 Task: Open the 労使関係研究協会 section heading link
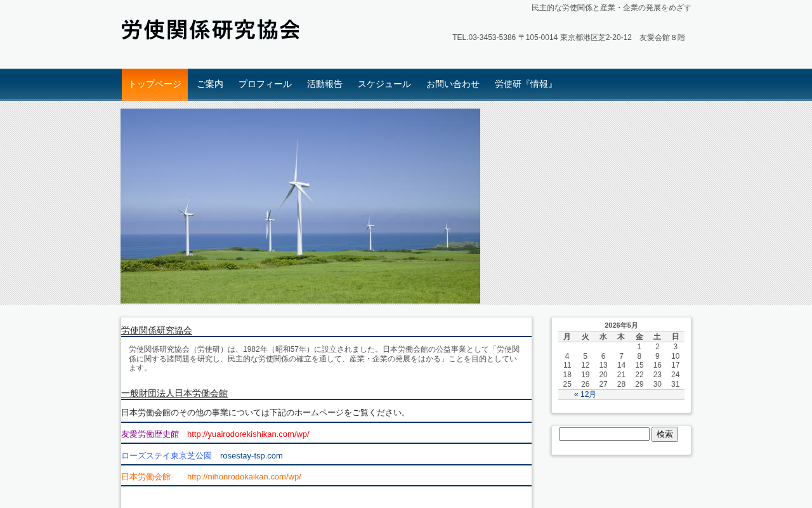coord(157,330)
